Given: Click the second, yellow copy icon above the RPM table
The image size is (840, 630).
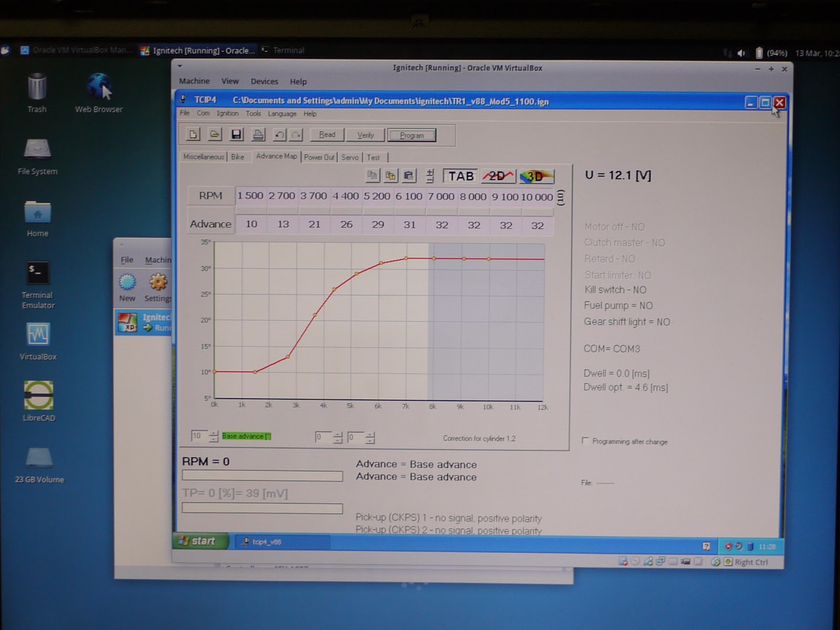Looking at the screenshot, I should click(390, 175).
